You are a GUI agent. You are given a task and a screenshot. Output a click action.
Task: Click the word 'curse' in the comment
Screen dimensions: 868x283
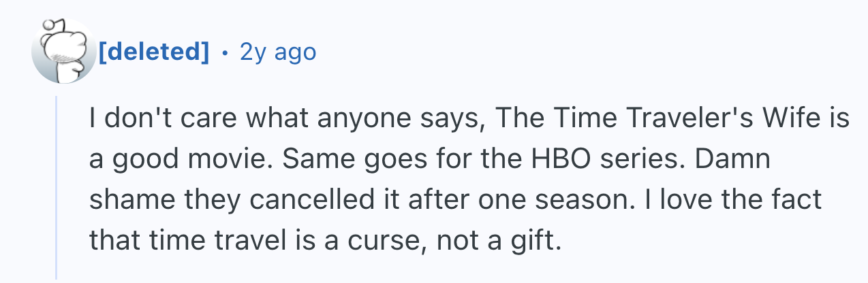pos(375,239)
